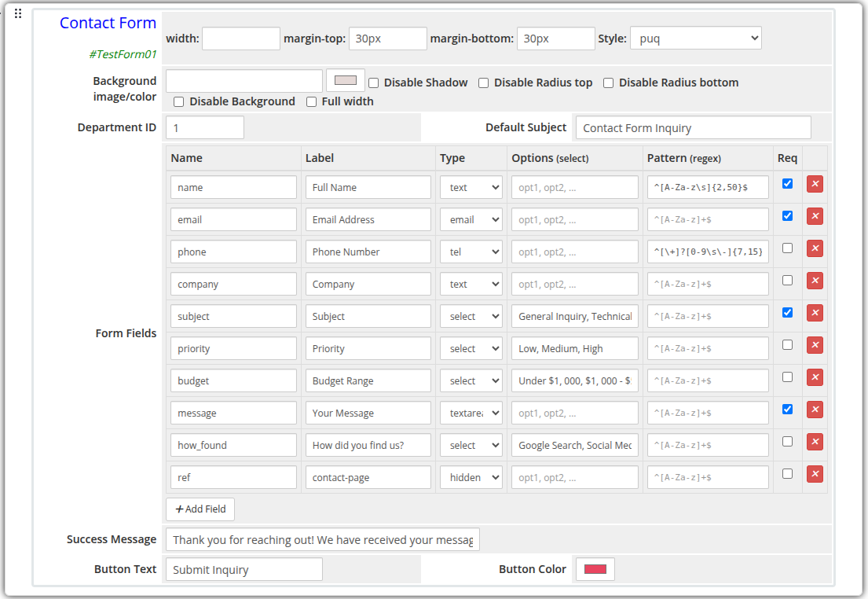
Task: Open the background color swatch
Action: [346, 80]
